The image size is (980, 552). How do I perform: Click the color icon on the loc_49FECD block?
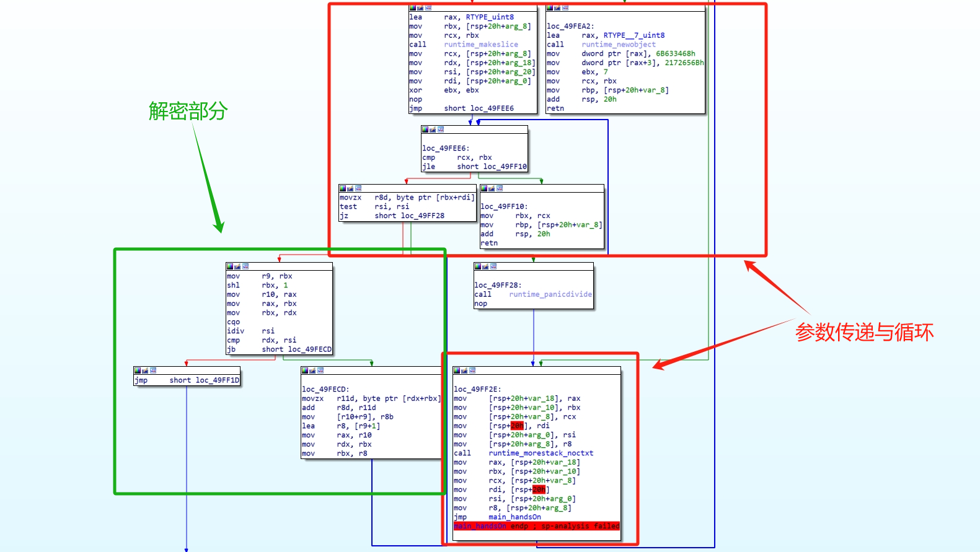304,370
